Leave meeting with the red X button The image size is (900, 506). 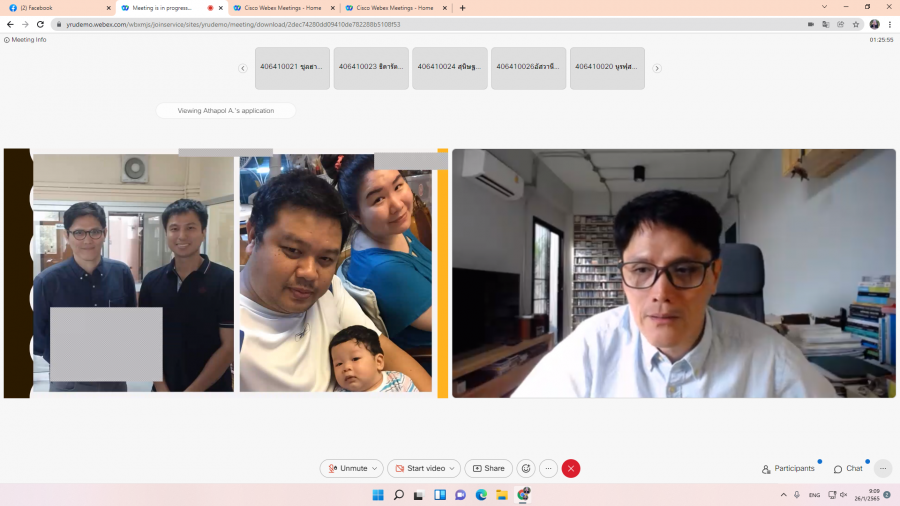571,468
